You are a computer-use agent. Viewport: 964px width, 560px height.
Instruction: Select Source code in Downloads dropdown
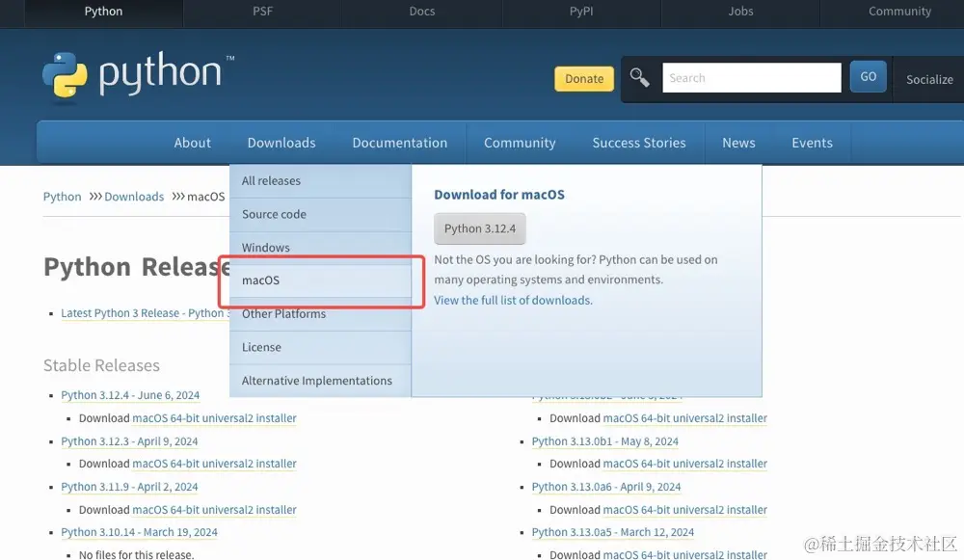320,215
